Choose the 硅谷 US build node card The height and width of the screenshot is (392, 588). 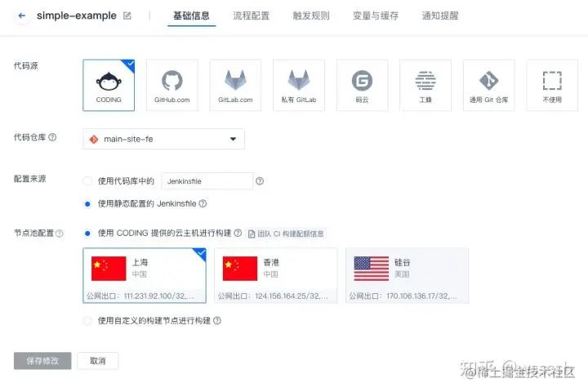click(x=407, y=275)
